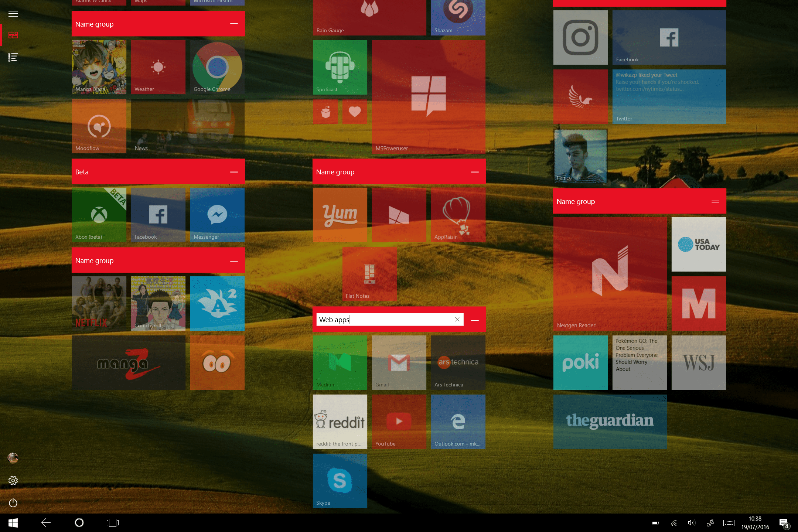
Task: Click the Web apps group name field
Action: coord(384,320)
